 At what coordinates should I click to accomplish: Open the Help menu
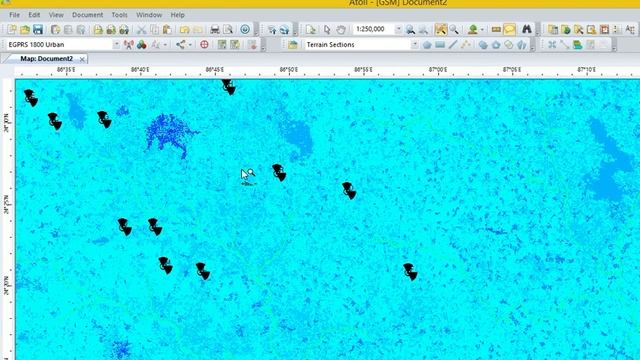point(178,15)
